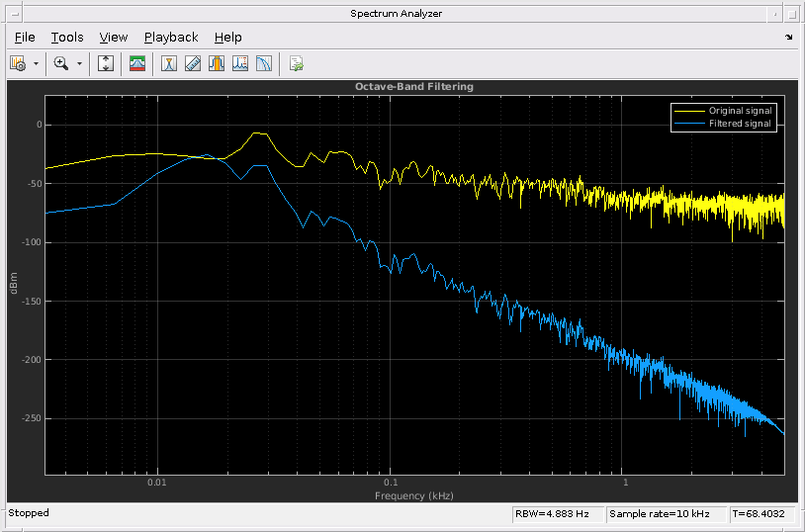Open the Distortion Measurements panel
This screenshot has width=805, height=532.
click(240, 63)
